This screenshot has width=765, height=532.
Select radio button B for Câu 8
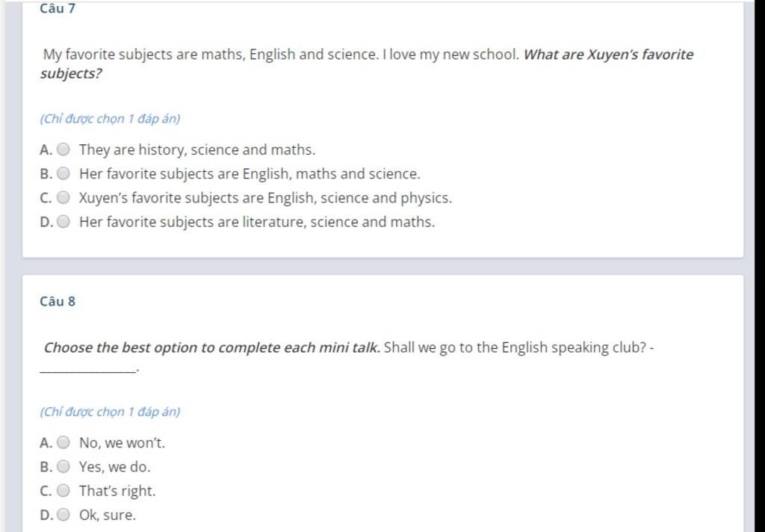(x=64, y=467)
